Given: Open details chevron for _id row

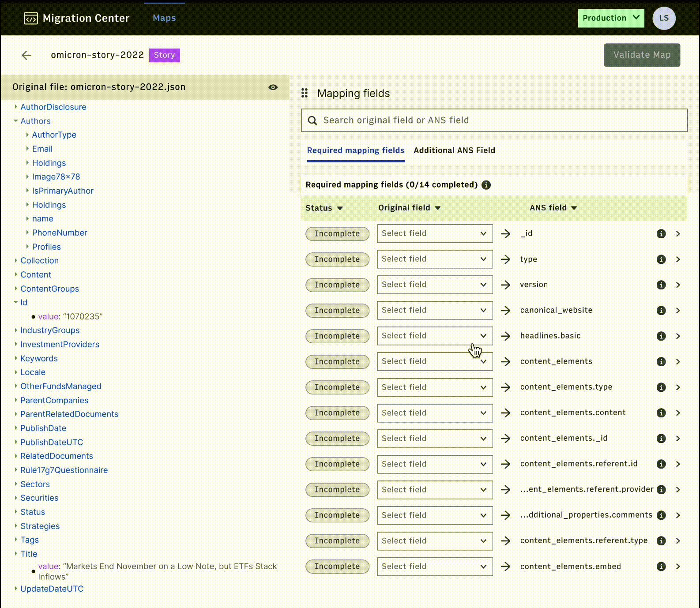Looking at the screenshot, I should coord(678,233).
